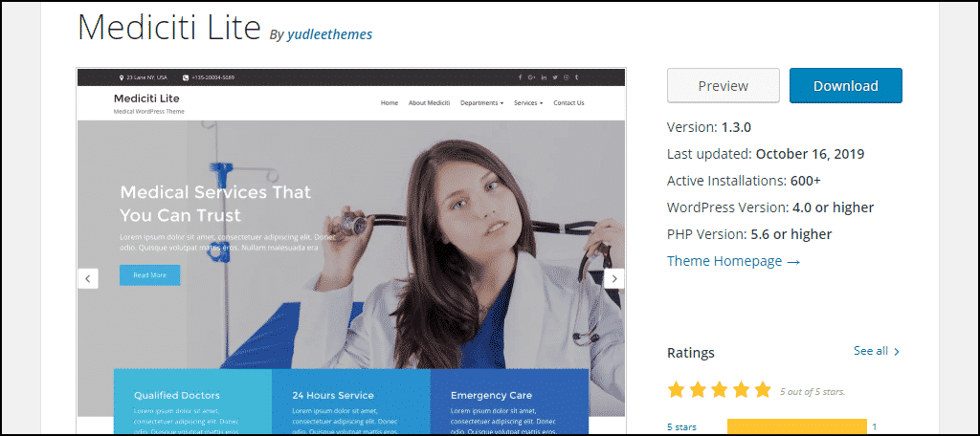Expand the Departments dropdown menu
The width and height of the screenshot is (980, 436).
[482, 103]
